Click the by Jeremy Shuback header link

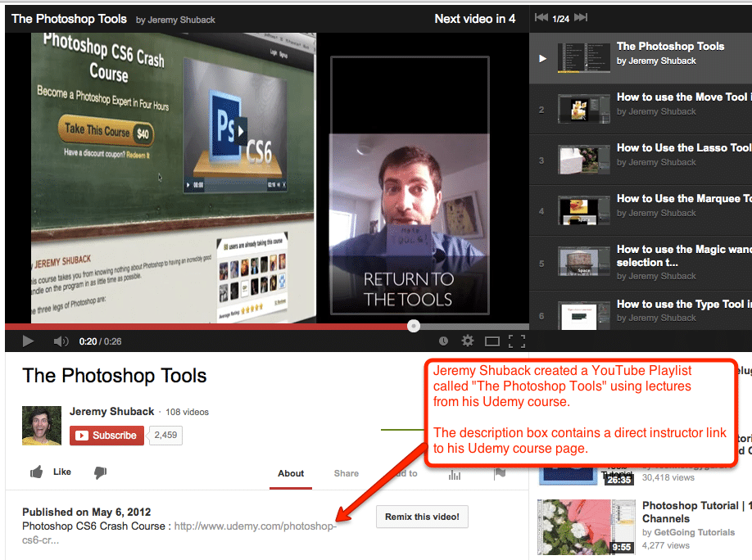(x=175, y=20)
